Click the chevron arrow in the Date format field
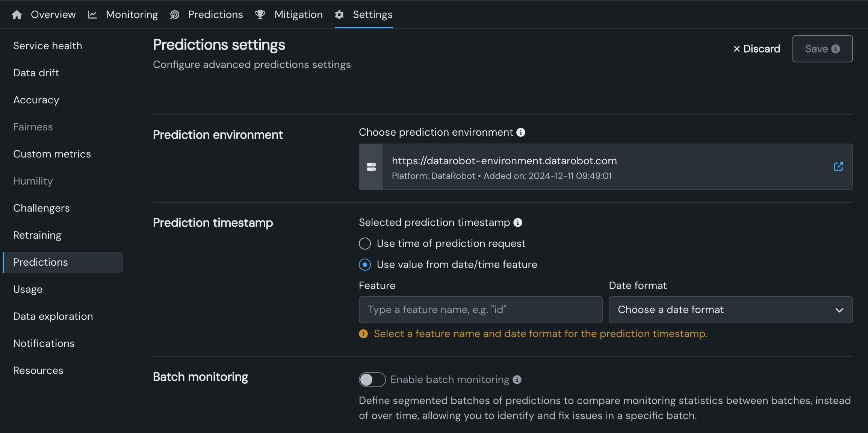Viewport: 868px width, 433px height. pos(839,310)
